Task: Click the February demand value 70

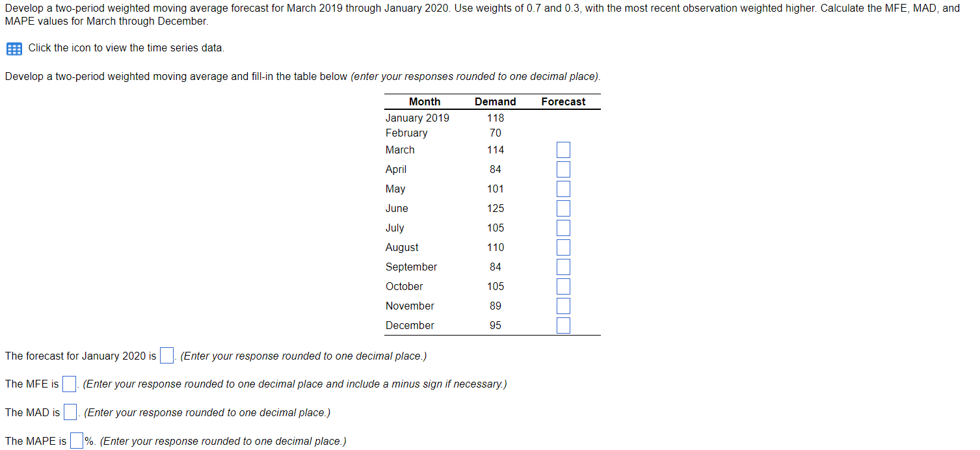Action: [x=496, y=133]
